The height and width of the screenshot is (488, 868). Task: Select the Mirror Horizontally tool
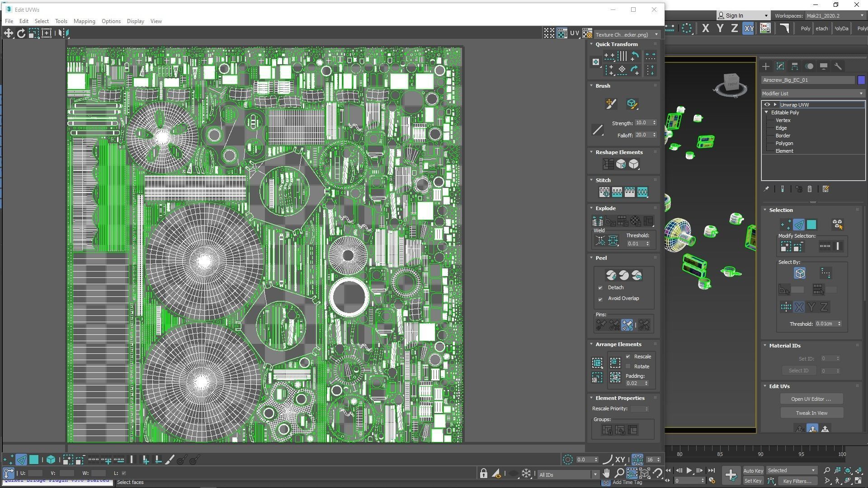64,33
